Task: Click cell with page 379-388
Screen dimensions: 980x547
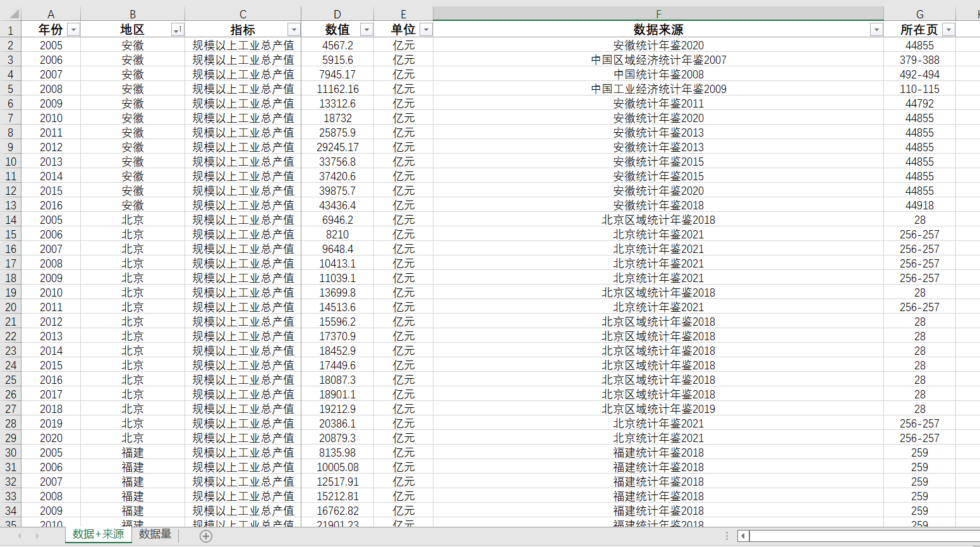Action: (x=919, y=59)
